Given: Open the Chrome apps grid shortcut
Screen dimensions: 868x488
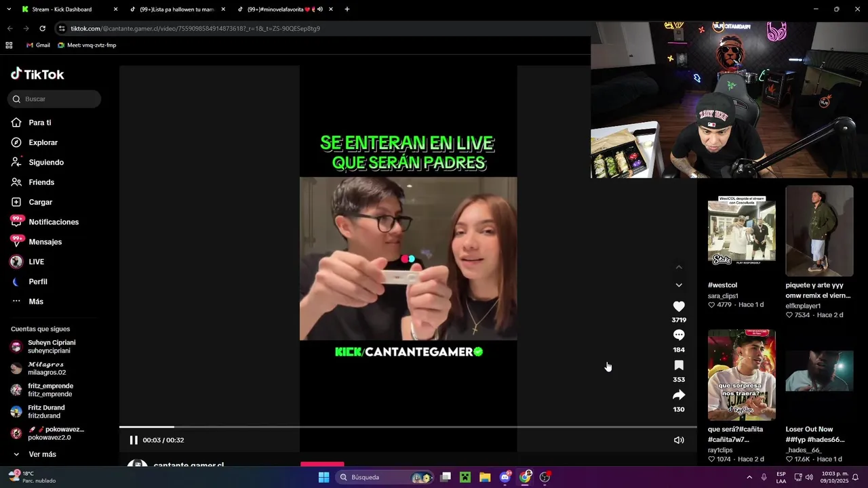Looking at the screenshot, I should [x=9, y=45].
